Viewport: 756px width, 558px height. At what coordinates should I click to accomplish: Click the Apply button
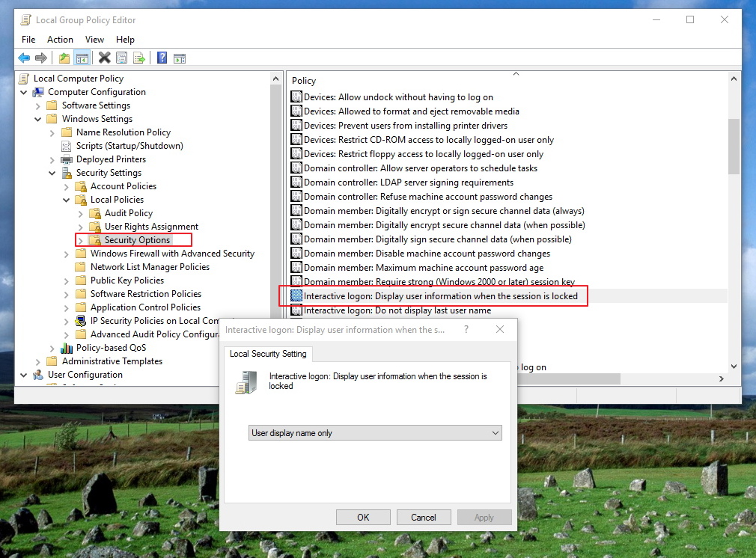point(484,517)
